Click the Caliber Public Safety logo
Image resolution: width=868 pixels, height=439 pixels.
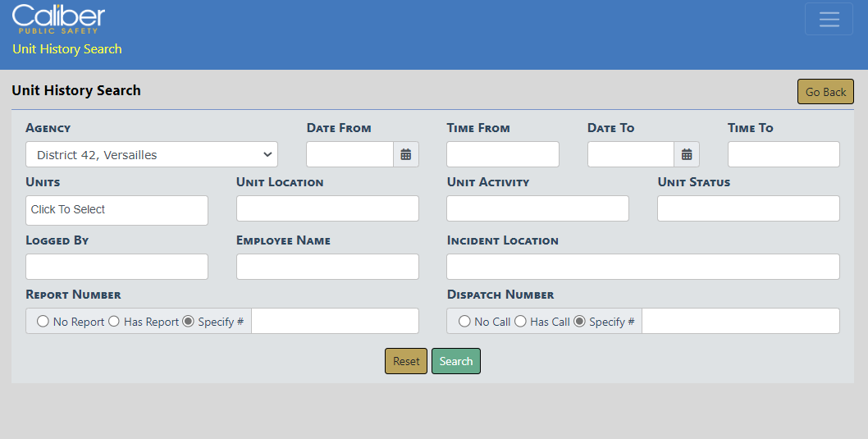[58, 18]
